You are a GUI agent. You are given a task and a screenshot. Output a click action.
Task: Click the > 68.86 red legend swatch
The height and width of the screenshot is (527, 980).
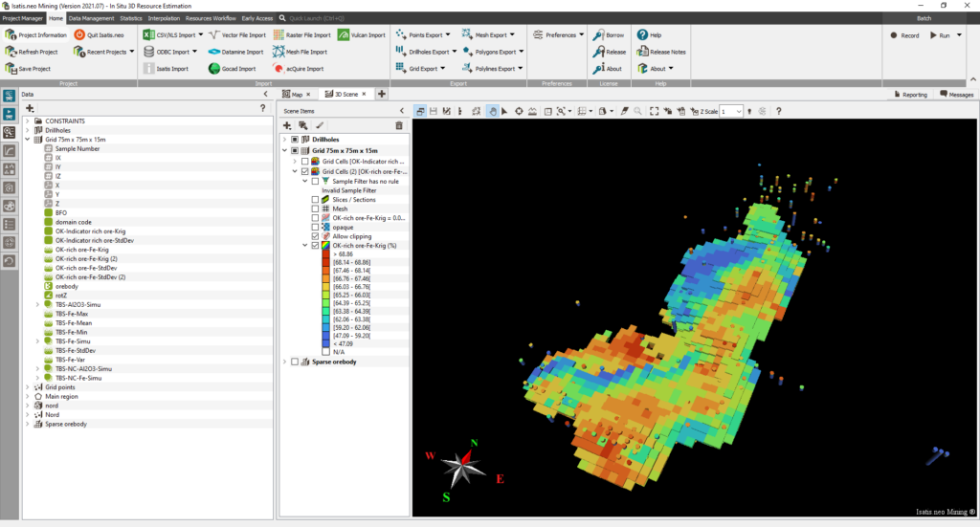[x=325, y=254]
